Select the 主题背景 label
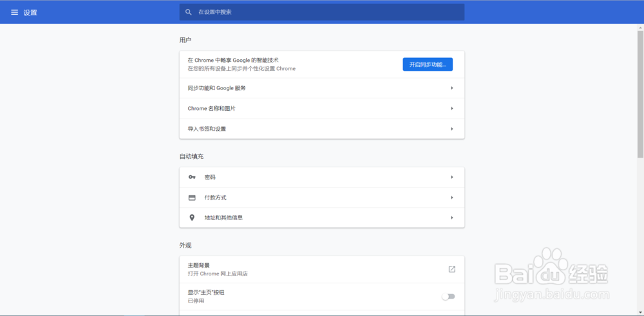644x316 pixels. click(x=199, y=266)
